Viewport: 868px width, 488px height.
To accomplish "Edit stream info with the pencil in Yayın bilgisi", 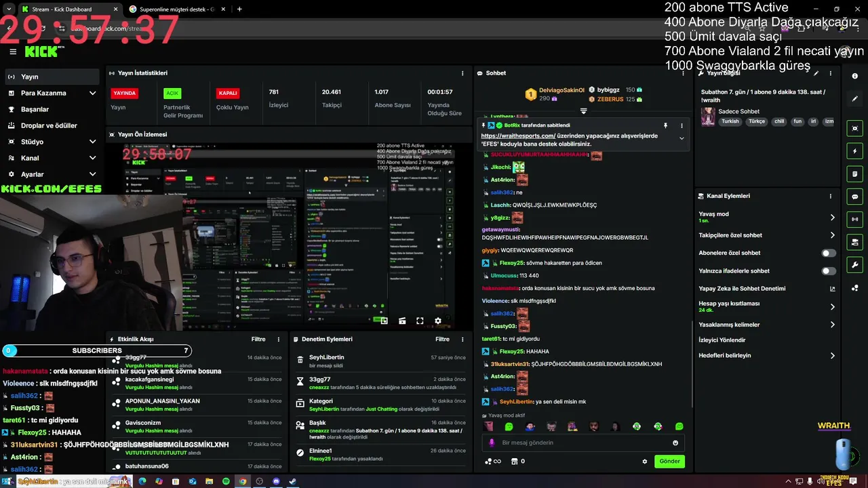I will [816, 73].
